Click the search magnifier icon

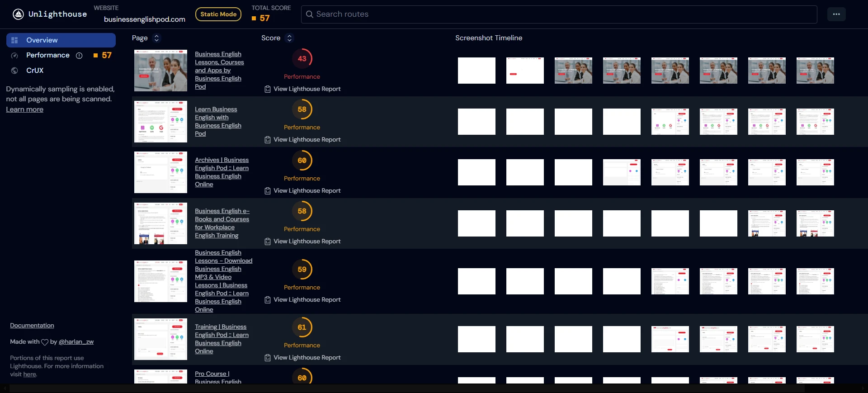click(310, 14)
